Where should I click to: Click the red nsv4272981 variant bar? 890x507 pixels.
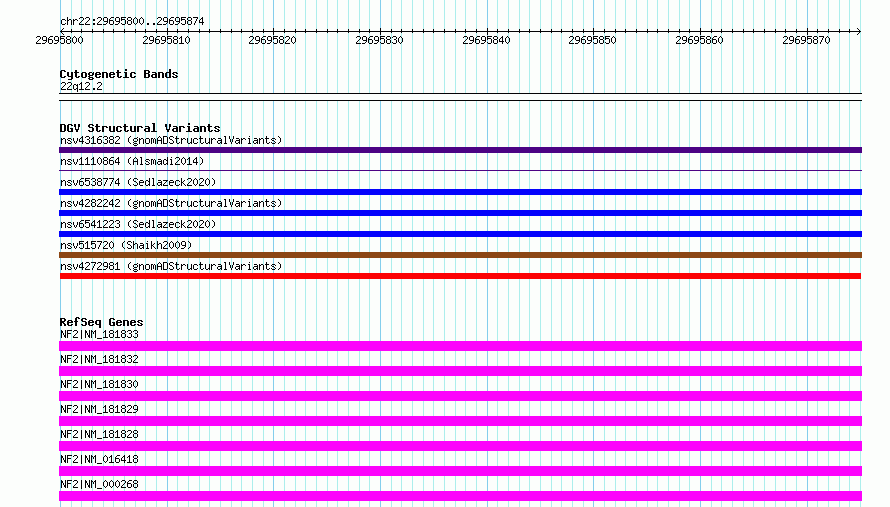(460, 276)
